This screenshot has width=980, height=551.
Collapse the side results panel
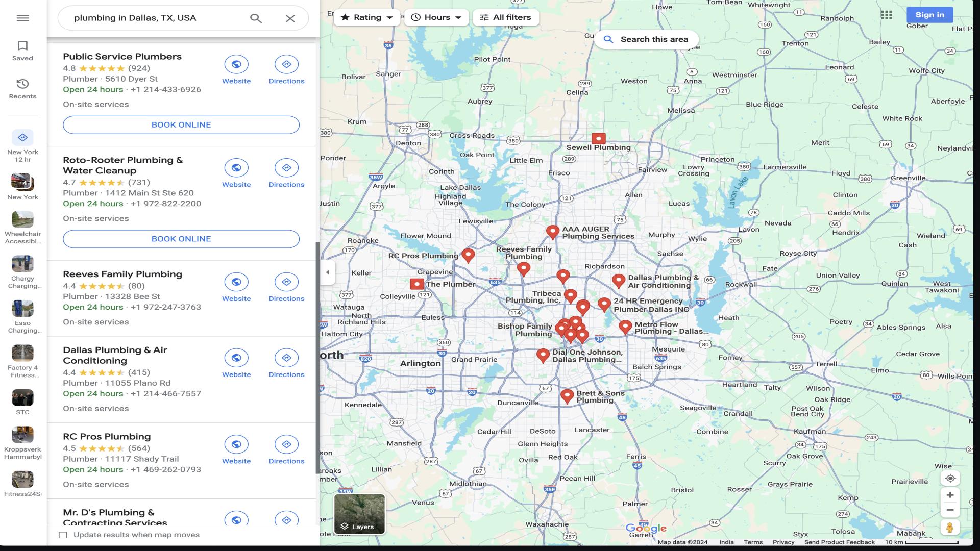328,272
